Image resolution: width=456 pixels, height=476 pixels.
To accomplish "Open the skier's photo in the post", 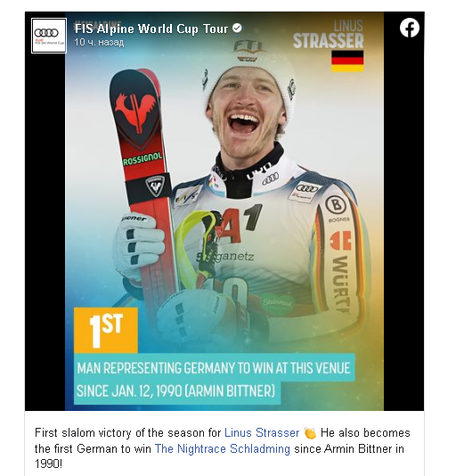I will pos(224,211).
